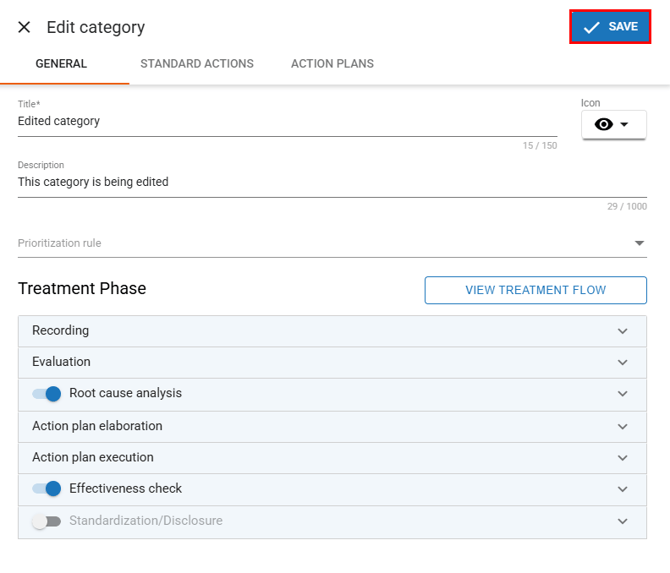Expand Action plan execution chevron
The image size is (670, 573).
(622, 458)
